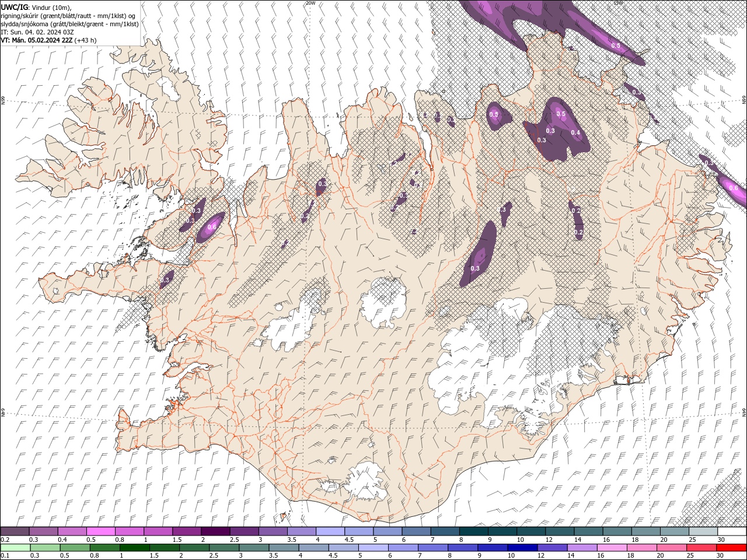Viewport: 747px width, 560px height.
Task: Pick the darkest purple 2–2.5 snow swatch
Action: coord(215,531)
